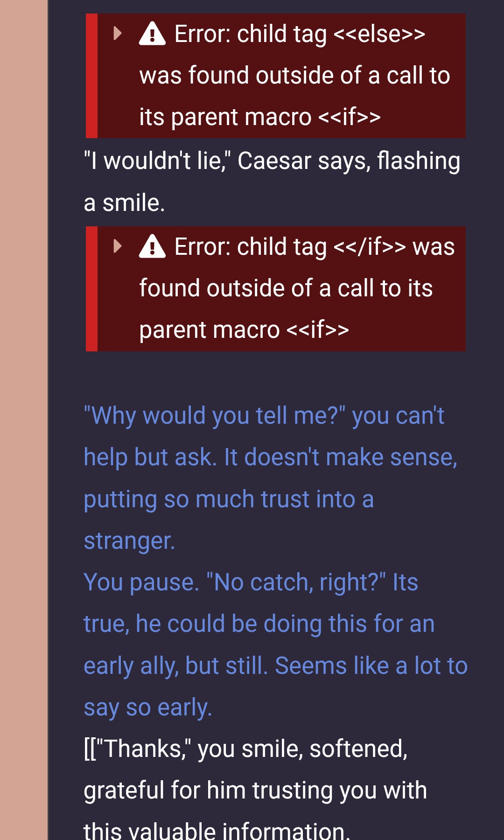Click the tan margin strip on the left
Screen dimensions: 504x840
point(23,420)
